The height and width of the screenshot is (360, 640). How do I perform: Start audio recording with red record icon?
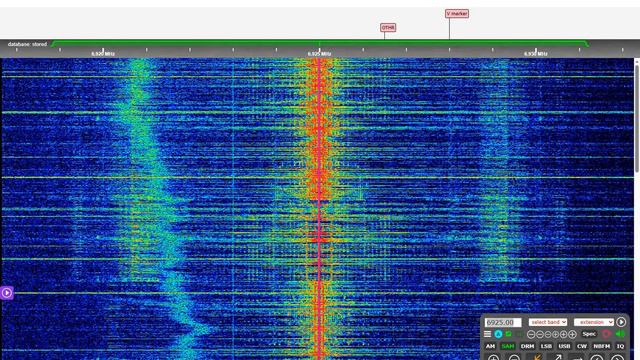click(x=607, y=334)
